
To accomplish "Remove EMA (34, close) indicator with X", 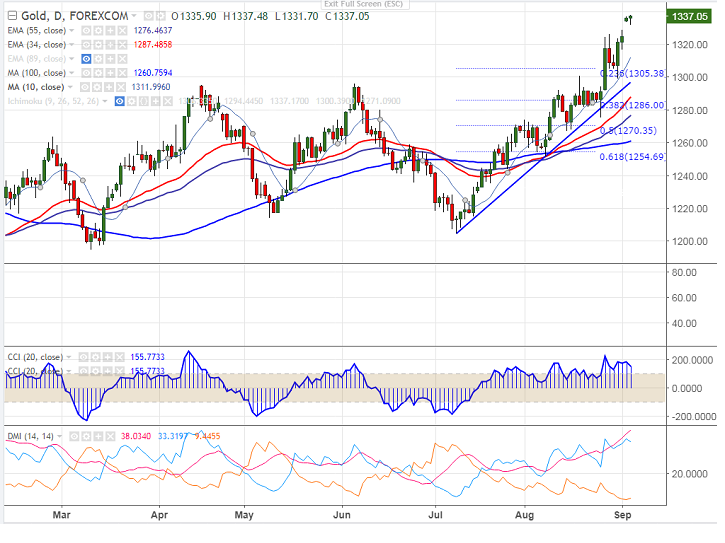I will (x=122, y=45).
